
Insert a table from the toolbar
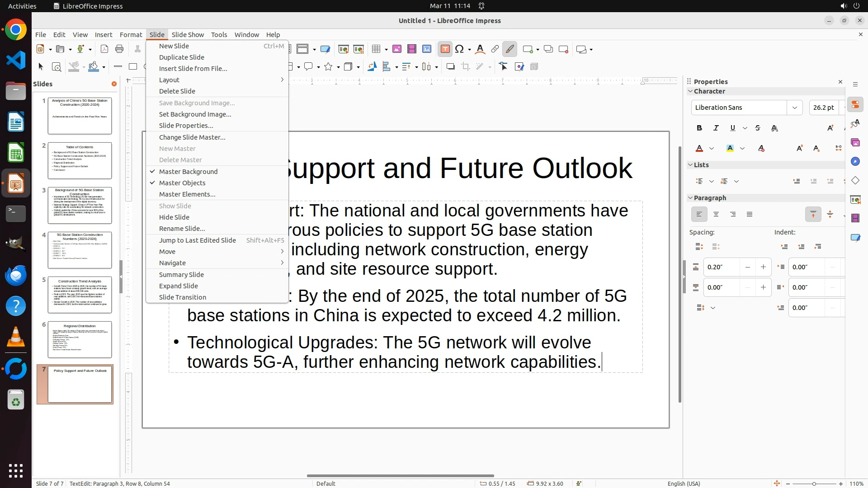coord(376,49)
